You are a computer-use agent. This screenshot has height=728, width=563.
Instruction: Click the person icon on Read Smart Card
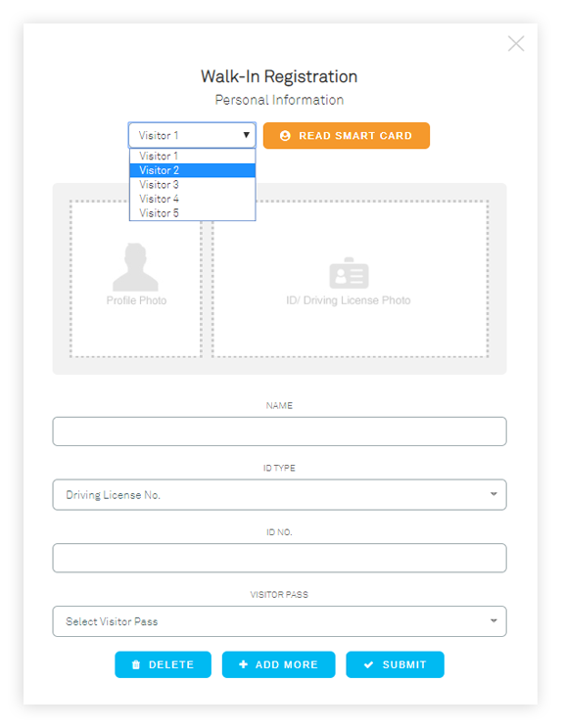(285, 136)
